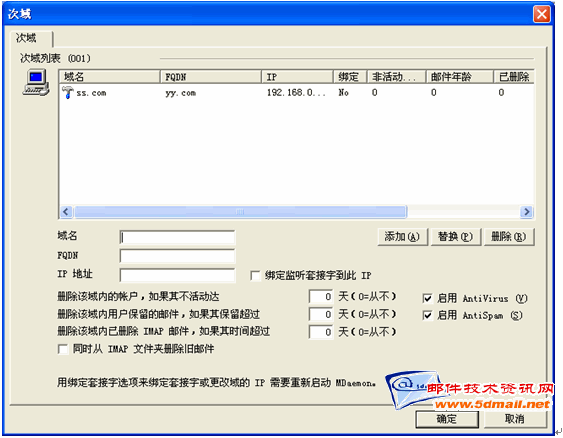This screenshot has width=563, height=438.
Task: Check 同时从 IMAP 文件夹删除旧邮件 option
Action: point(63,349)
